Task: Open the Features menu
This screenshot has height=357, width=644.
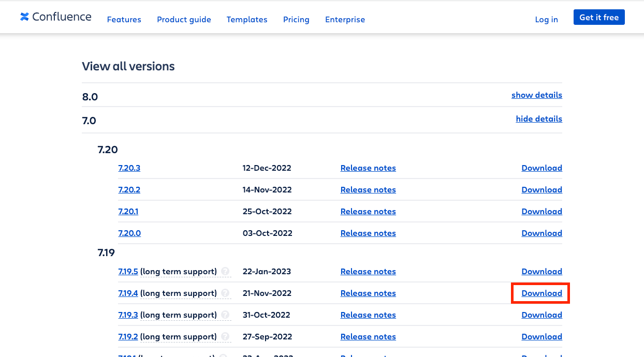Action: [124, 20]
